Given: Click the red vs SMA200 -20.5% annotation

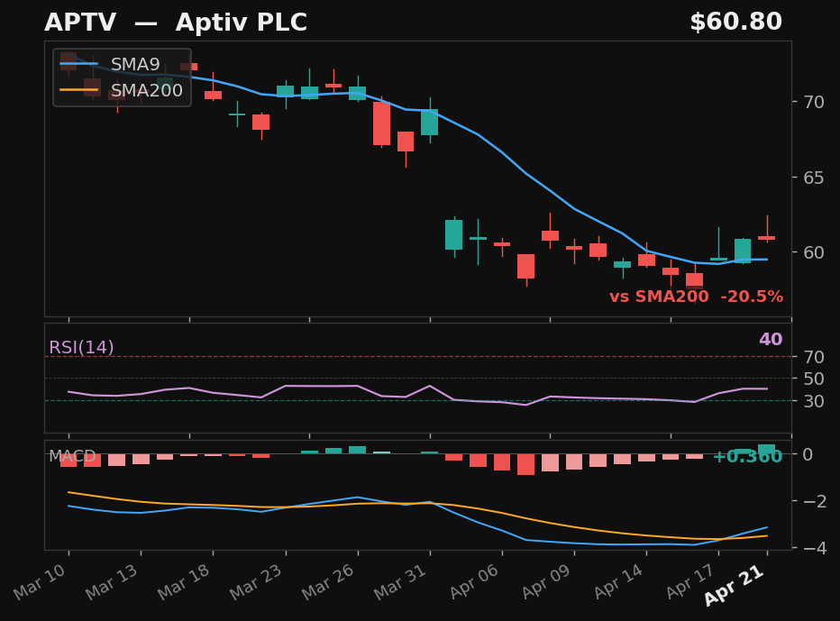Looking at the screenshot, I should point(698,296).
